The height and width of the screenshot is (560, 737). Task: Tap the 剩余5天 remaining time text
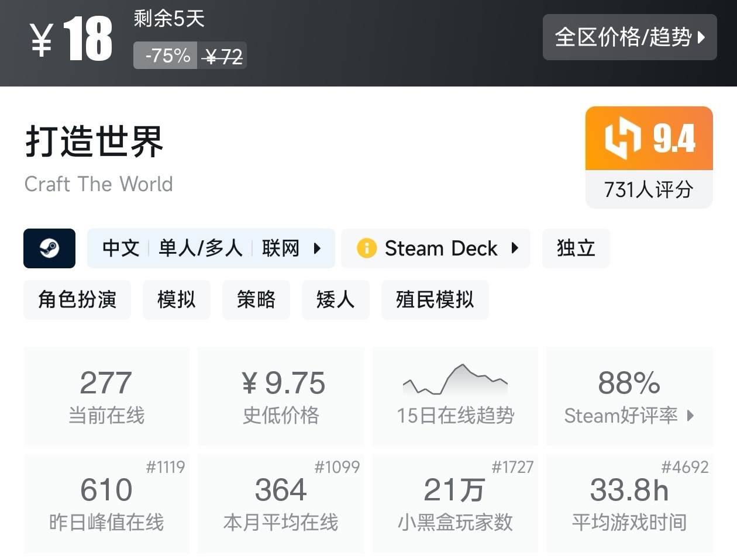point(169,19)
